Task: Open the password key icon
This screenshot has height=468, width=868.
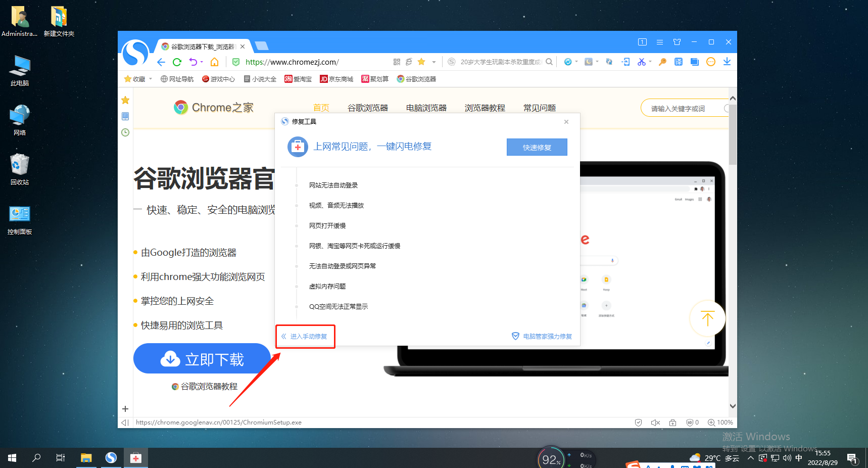Action: click(662, 62)
